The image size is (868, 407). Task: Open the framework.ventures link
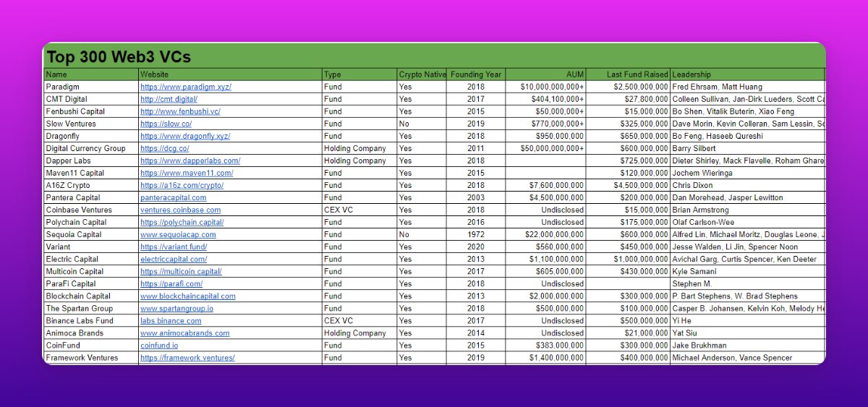(187, 357)
